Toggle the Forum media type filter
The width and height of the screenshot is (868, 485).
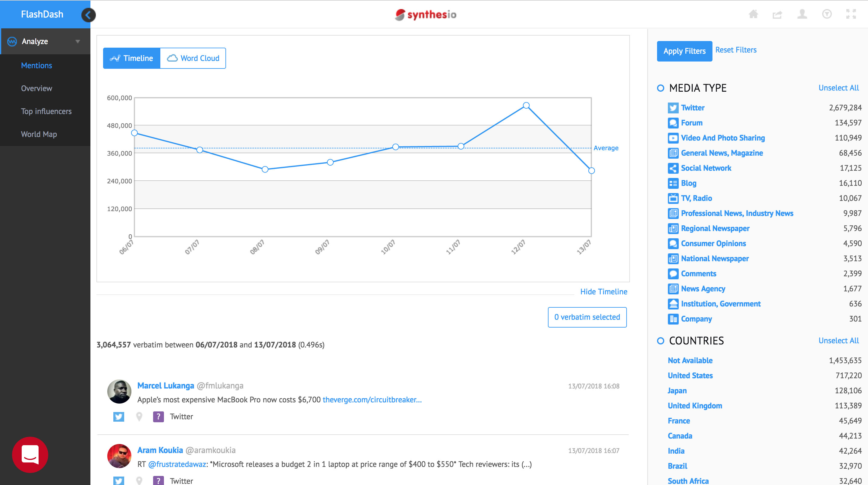(x=691, y=123)
